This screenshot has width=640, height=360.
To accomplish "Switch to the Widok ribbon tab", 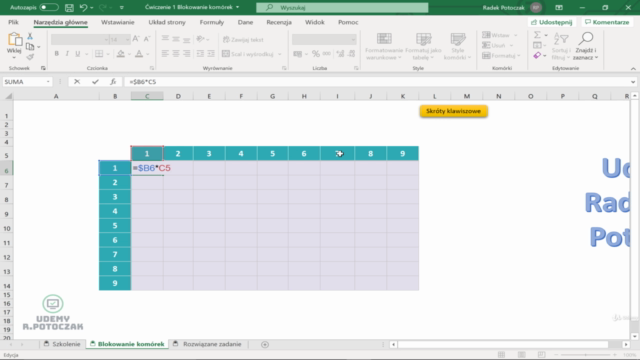I will (x=315, y=22).
